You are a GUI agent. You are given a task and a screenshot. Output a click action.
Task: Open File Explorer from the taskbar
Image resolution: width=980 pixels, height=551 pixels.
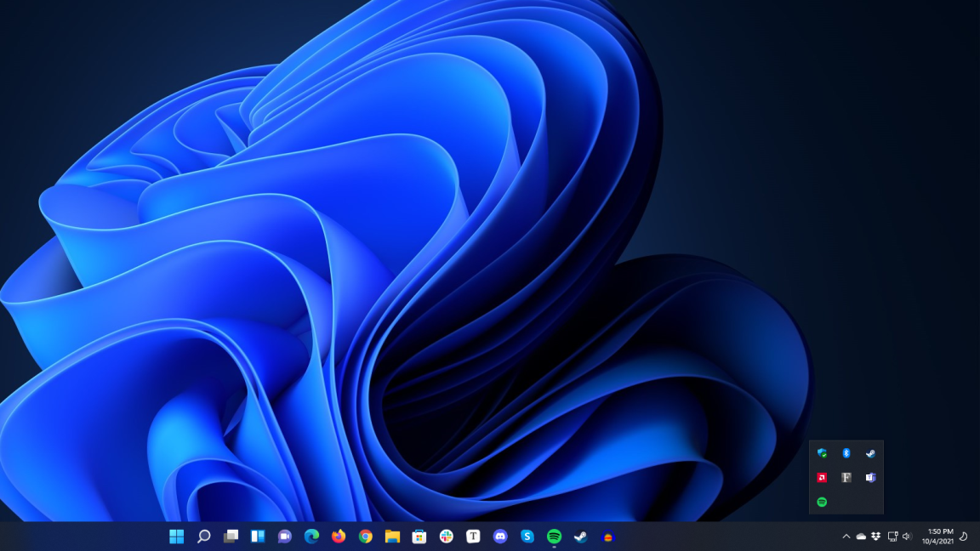tap(392, 537)
